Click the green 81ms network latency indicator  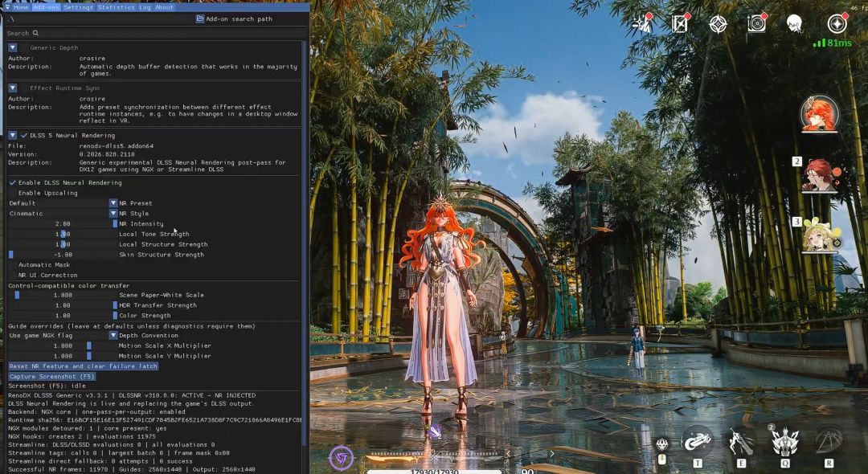(x=833, y=43)
